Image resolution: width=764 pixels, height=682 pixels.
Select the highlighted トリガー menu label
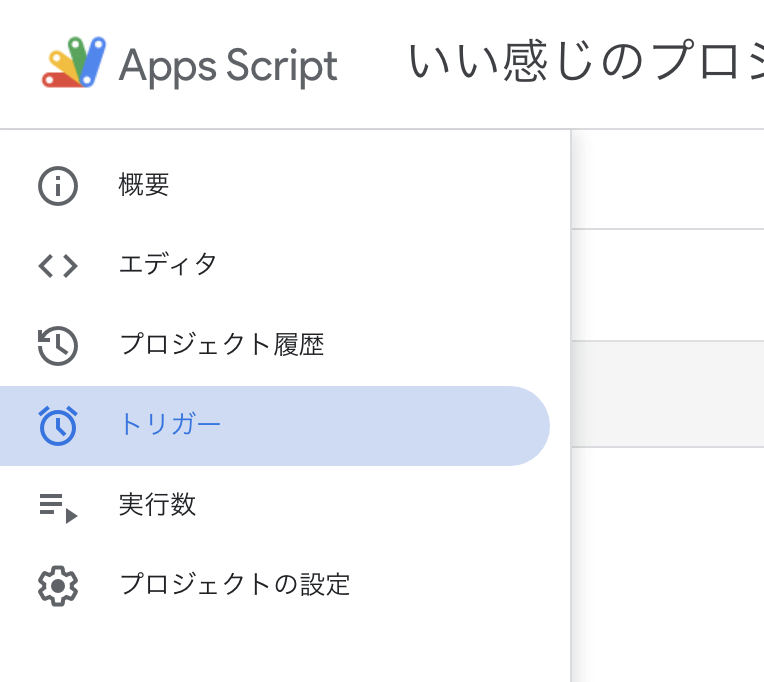pos(170,425)
